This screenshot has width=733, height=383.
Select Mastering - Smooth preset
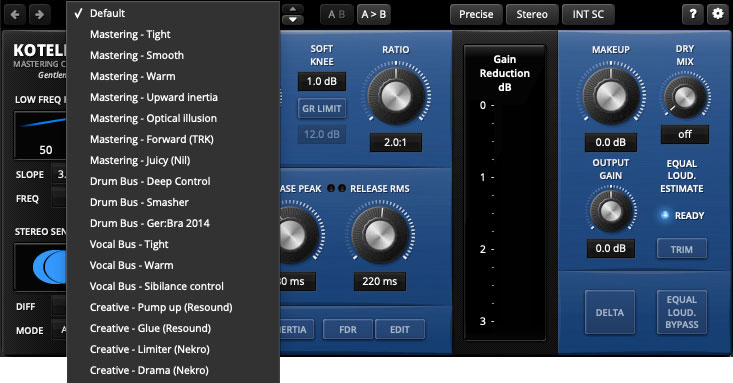tap(173, 55)
